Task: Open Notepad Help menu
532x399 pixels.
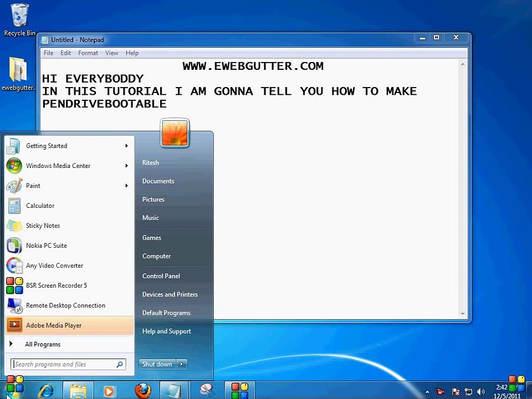Action: 132,53
